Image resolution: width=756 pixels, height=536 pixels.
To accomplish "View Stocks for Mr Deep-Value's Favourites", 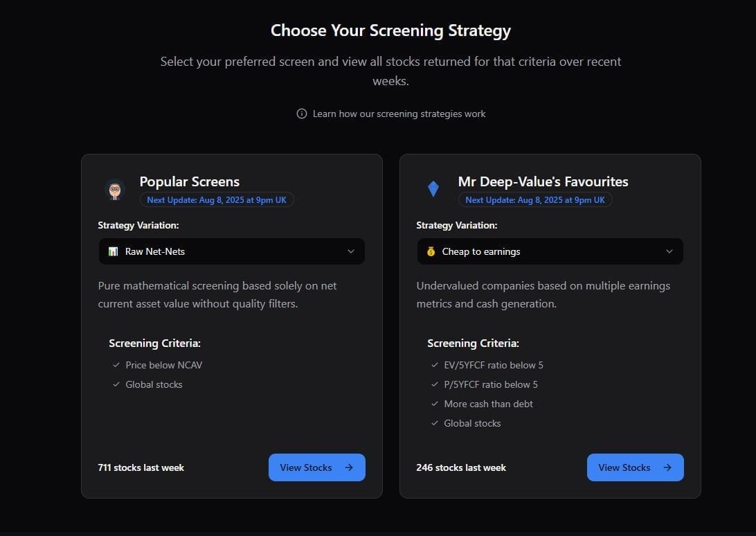I will click(635, 467).
